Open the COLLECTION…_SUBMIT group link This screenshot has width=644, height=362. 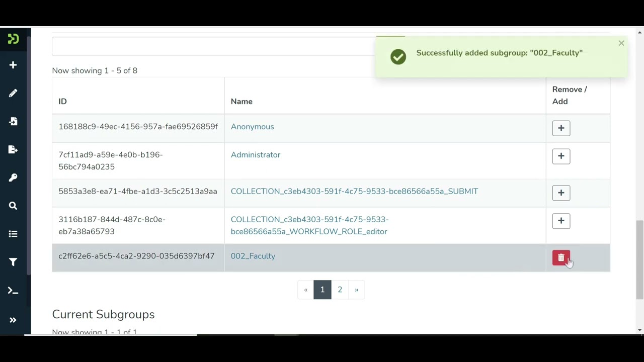(354, 191)
